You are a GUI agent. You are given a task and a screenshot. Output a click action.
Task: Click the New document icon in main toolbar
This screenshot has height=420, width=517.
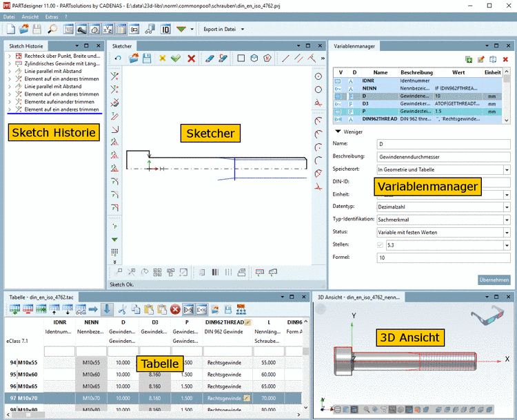tap(11, 30)
